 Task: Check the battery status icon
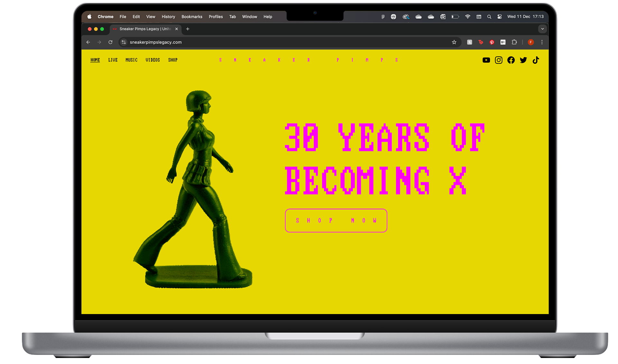point(455,17)
